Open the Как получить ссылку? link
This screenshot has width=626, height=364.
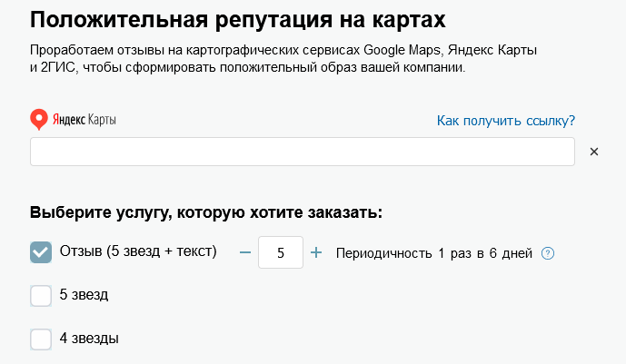pyautogui.click(x=505, y=121)
